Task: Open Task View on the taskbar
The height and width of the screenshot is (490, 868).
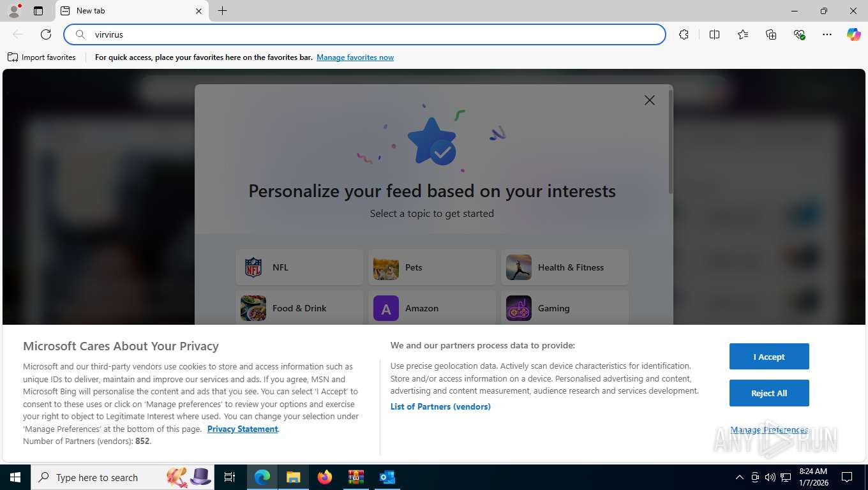Action: click(x=230, y=477)
